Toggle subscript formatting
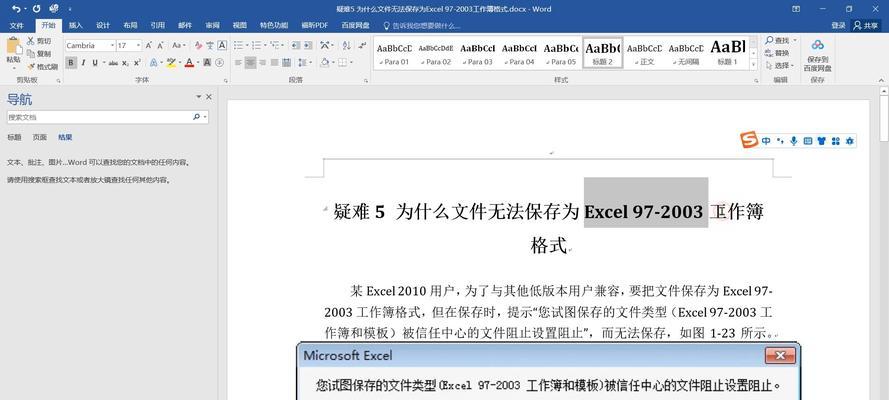 tap(126, 63)
